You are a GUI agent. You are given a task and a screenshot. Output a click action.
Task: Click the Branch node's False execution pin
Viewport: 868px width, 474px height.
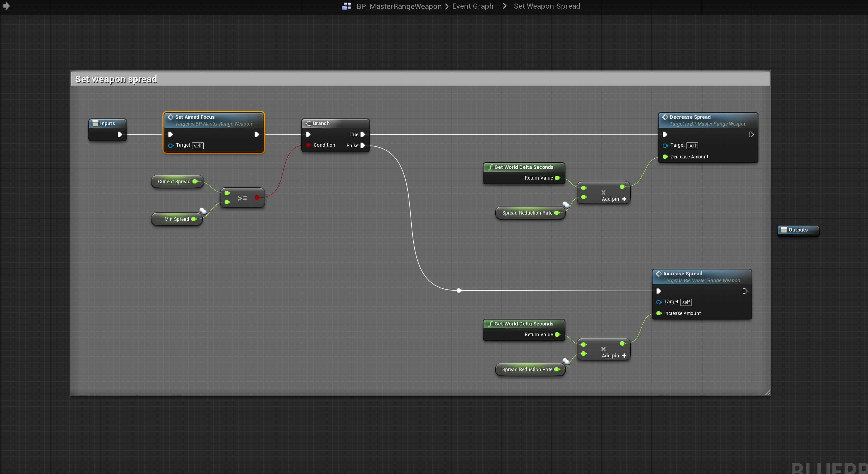[363, 146]
